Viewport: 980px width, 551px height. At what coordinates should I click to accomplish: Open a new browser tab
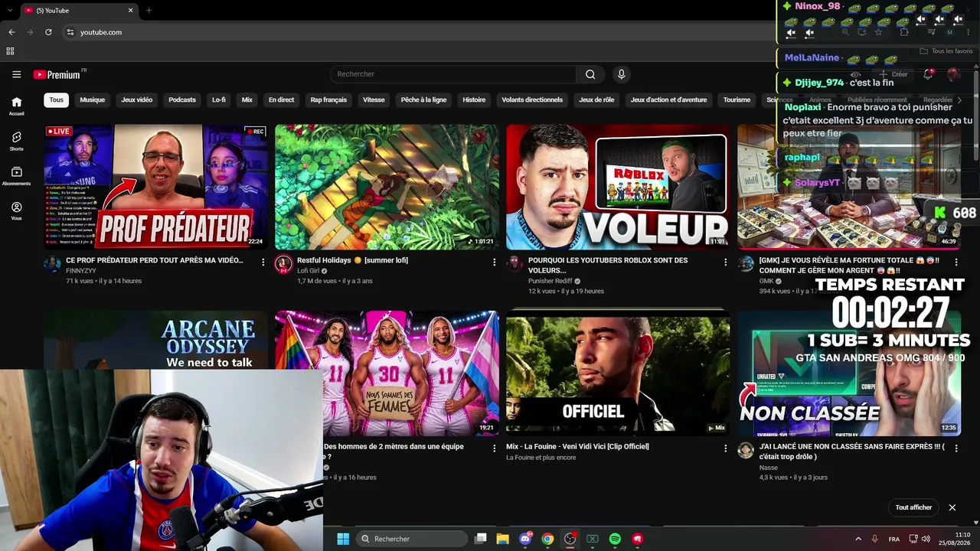[x=149, y=11]
